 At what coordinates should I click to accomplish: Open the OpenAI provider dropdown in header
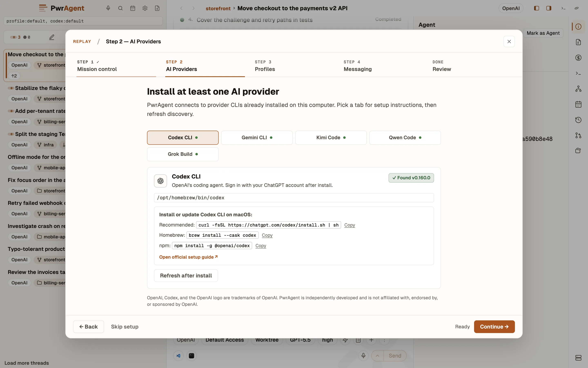point(511,8)
